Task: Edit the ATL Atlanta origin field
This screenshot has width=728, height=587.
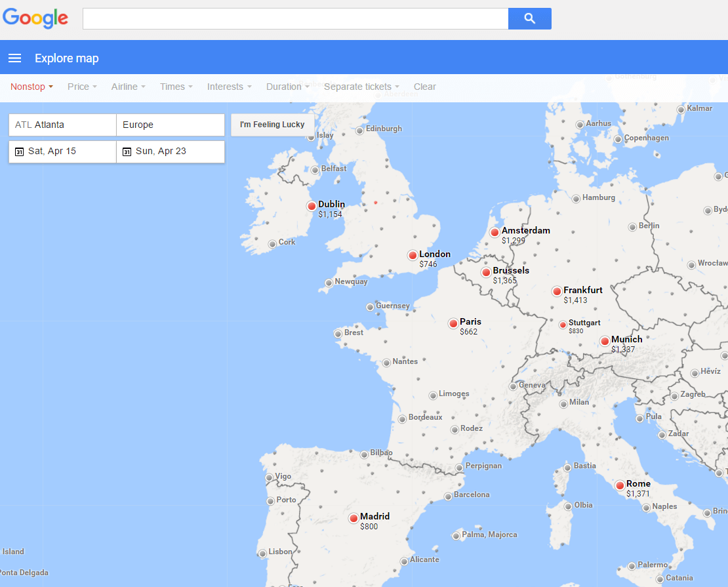Action: click(62, 125)
